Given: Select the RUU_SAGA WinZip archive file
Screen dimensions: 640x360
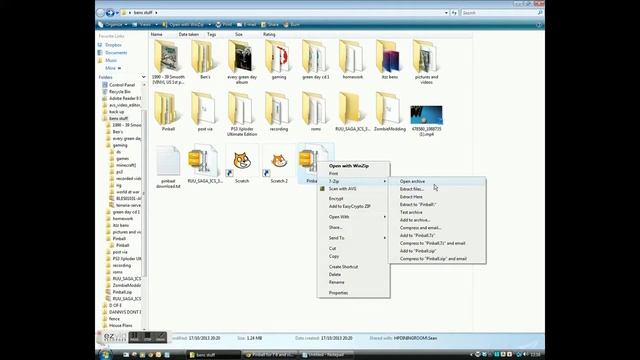Looking at the screenshot, I should point(204,161).
